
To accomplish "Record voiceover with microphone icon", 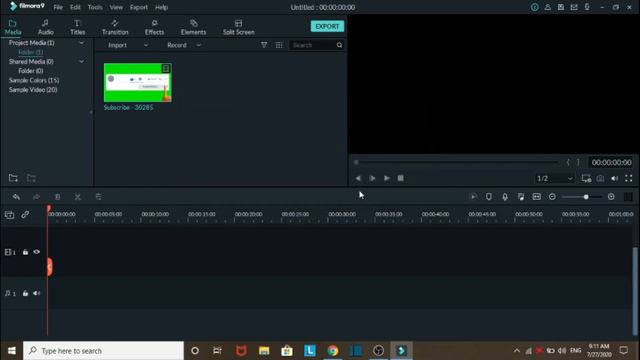I will pos(505,197).
